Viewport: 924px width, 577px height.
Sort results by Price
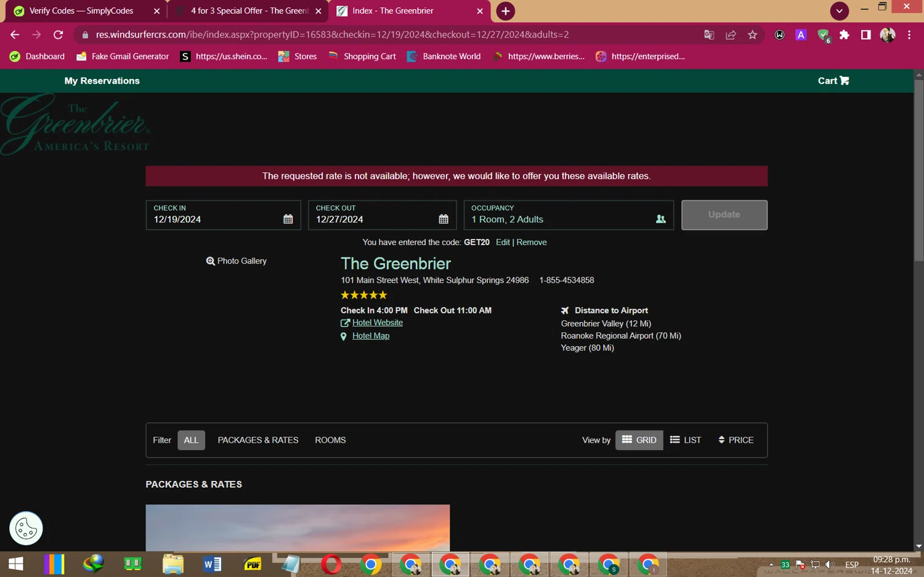pos(736,440)
